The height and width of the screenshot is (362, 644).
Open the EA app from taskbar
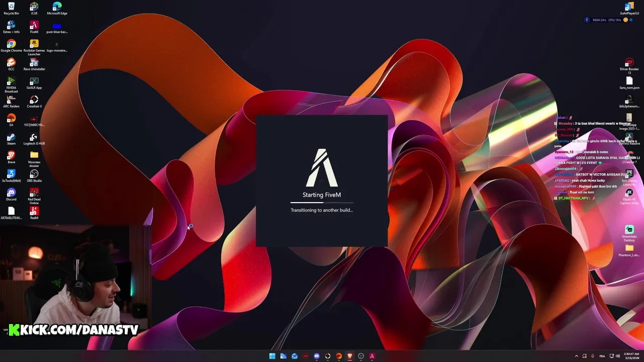click(339, 356)
